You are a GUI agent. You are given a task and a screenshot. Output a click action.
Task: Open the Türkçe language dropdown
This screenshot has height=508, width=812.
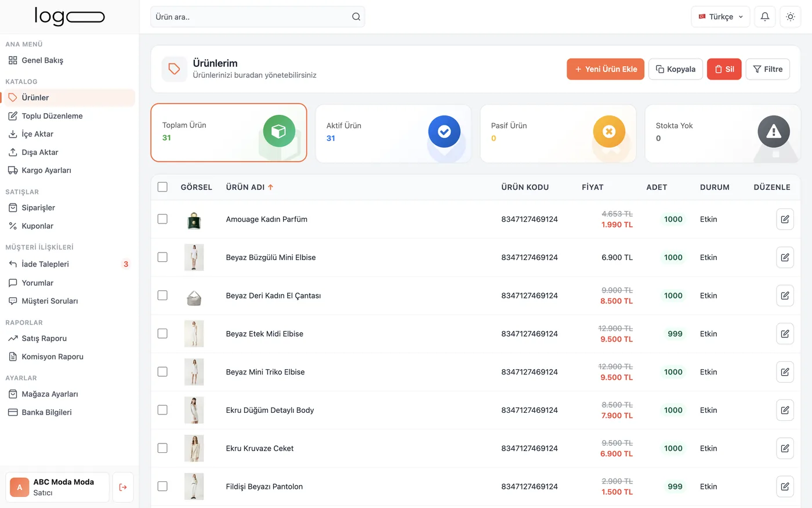pos(720,17)
